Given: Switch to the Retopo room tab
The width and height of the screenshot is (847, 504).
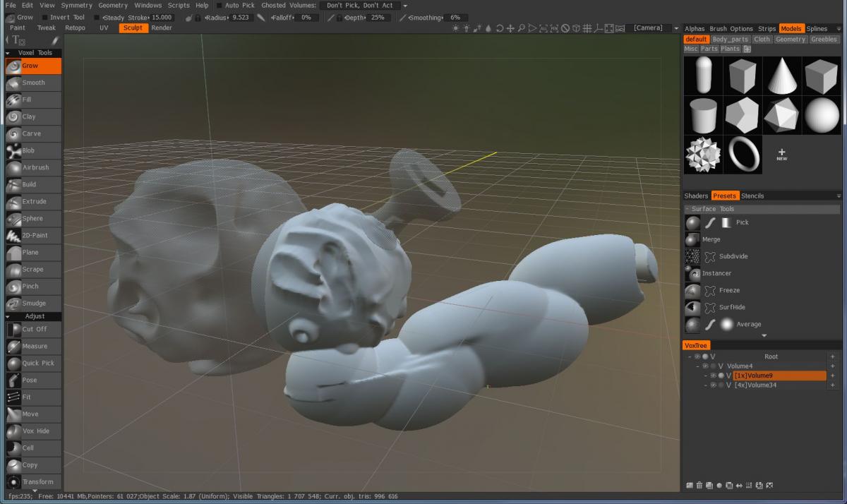Looking at the screenshot, I should pyautogui.click(x=75, y=28).
